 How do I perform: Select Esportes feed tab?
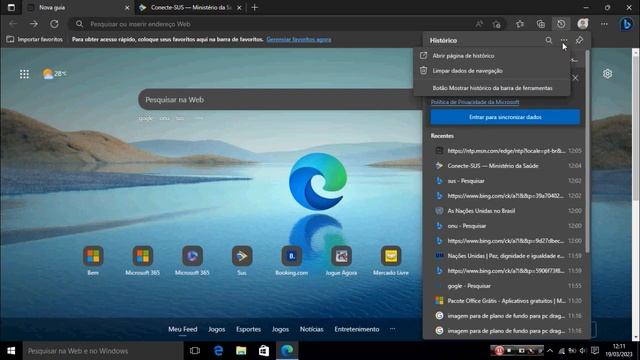pyautogui.click(x=248, y=329)
